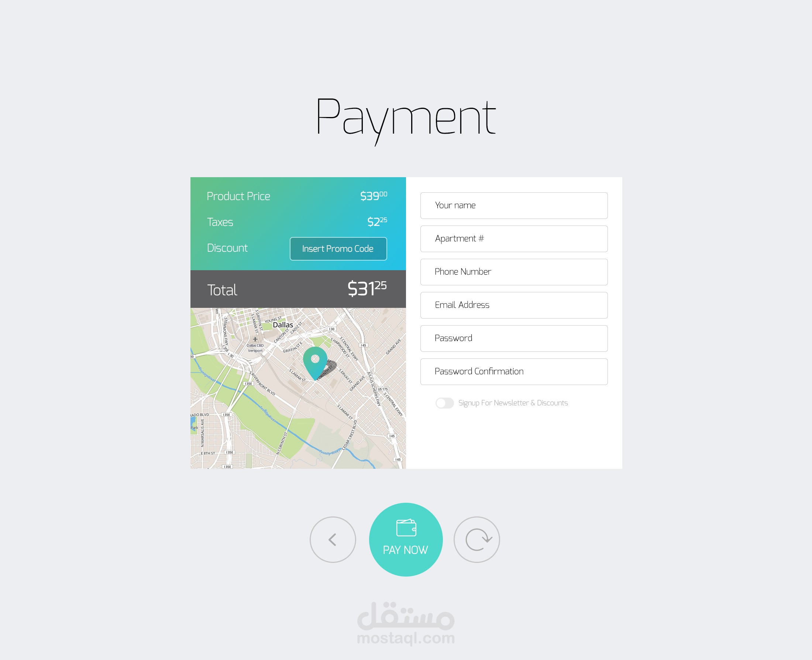Screen dimensions: 812x660
Task: Select the Password Confirmation tab field
Action: [515, 371]
